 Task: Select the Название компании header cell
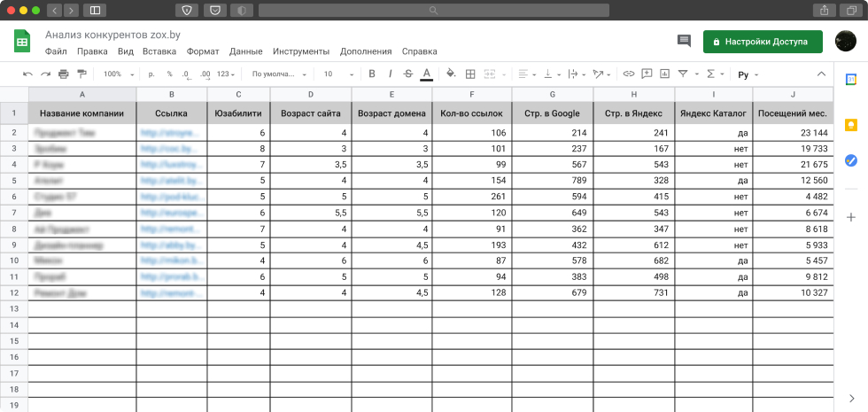pyautogui.click(x=82, y=113)
